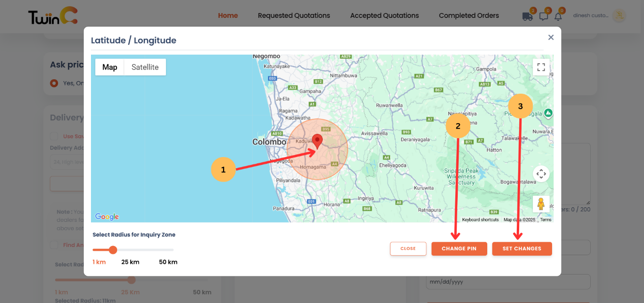644x303 pixels.
Task: Tick the 'Use Sav...' checkbox
Action: tap(54, 136)
